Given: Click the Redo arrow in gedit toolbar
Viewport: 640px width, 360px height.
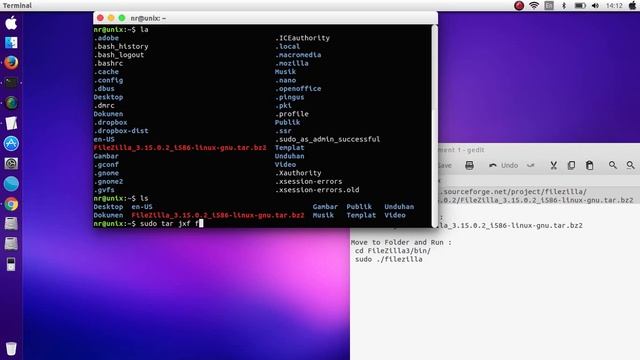Looking at the screenshot, I should point(530,165).
